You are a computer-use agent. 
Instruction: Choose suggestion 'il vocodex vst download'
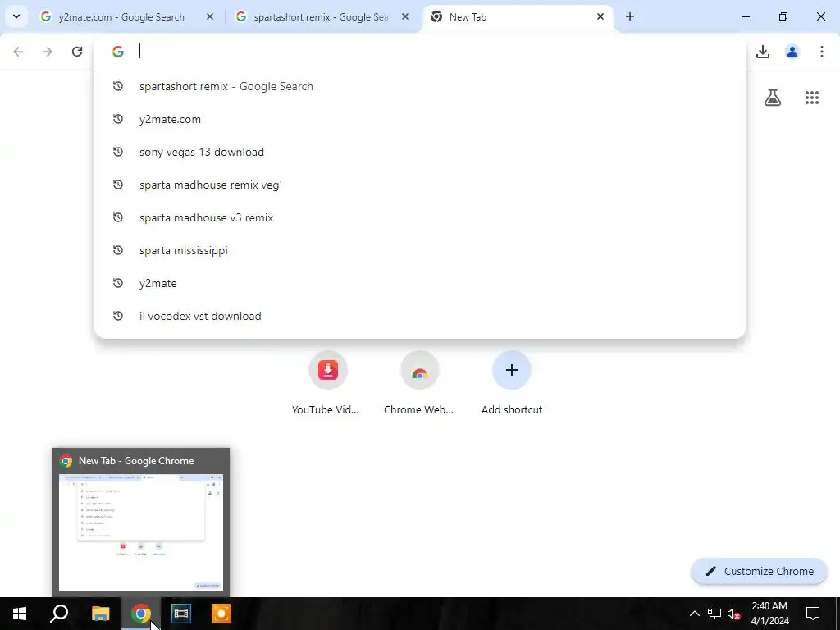tap(420, 316)
